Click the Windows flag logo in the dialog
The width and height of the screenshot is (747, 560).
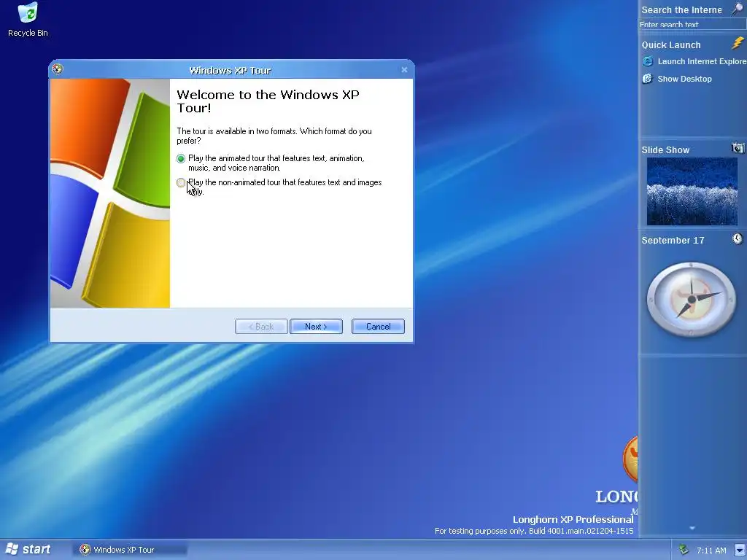coord(110,192)
